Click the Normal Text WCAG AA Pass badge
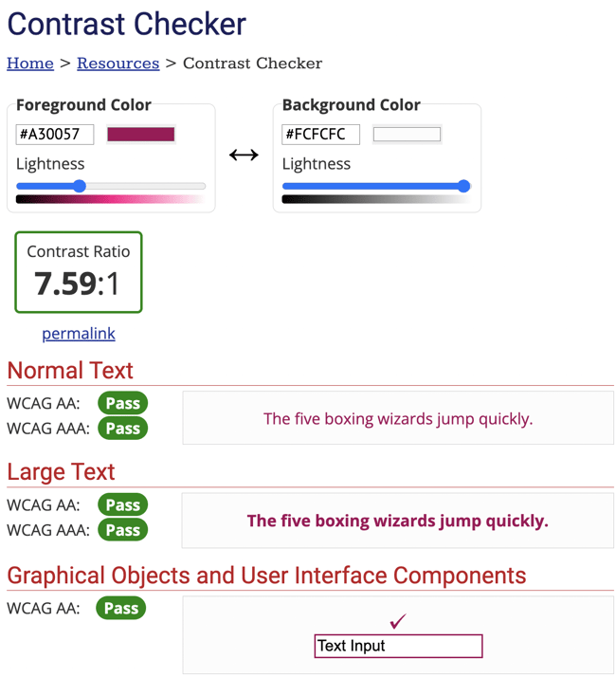This screenshot has width=616, height=677. pos(122,403)
